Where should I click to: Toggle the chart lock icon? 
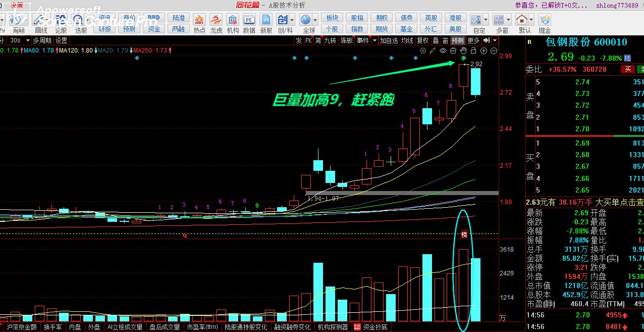[x=473, y=51]
